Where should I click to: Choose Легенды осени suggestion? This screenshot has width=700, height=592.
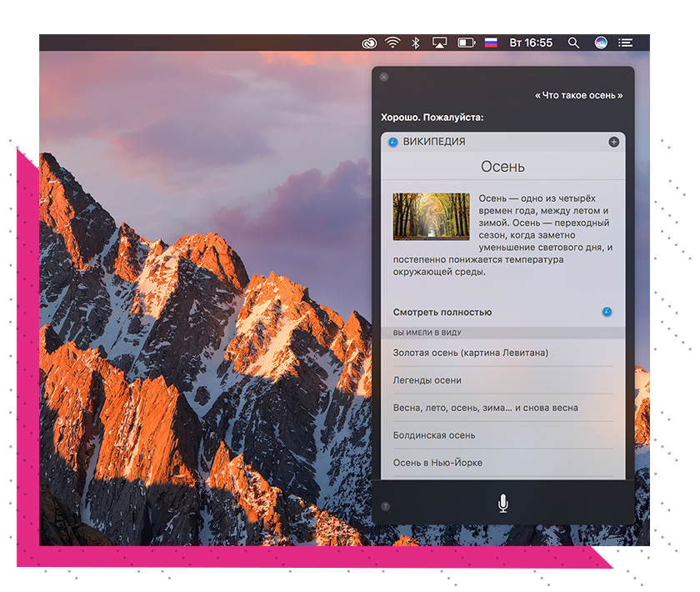427,380
